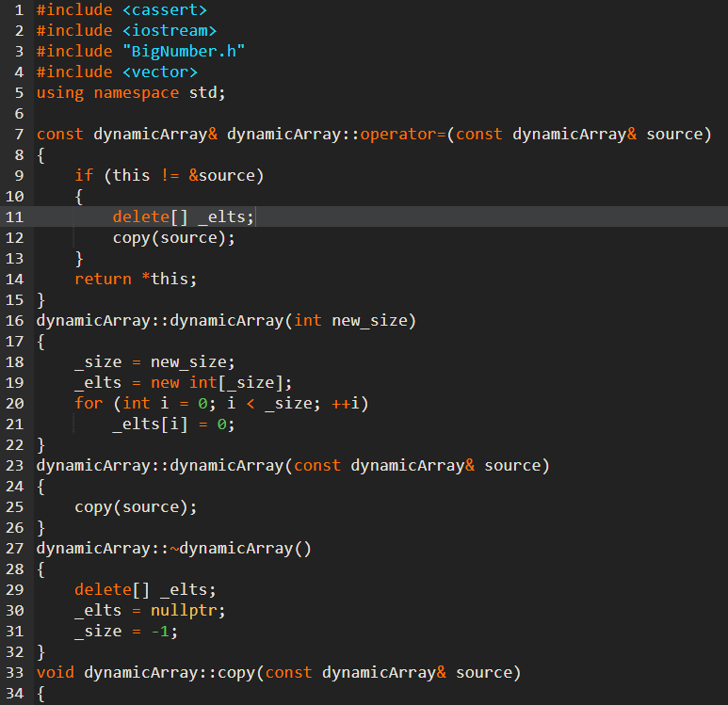Click line number 33 in the gutter
The width and height of the screenshot is (728, 705).
(14, 672)
